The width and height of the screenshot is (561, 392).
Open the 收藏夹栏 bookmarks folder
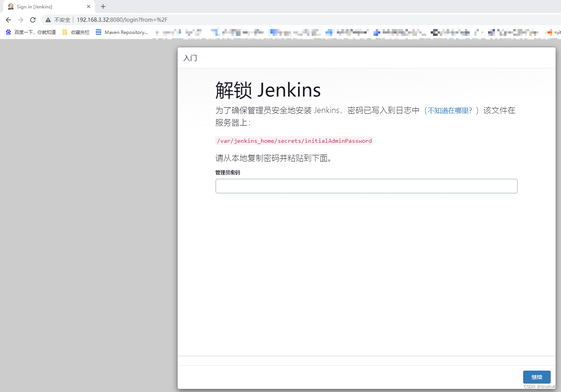coord(76,32)
